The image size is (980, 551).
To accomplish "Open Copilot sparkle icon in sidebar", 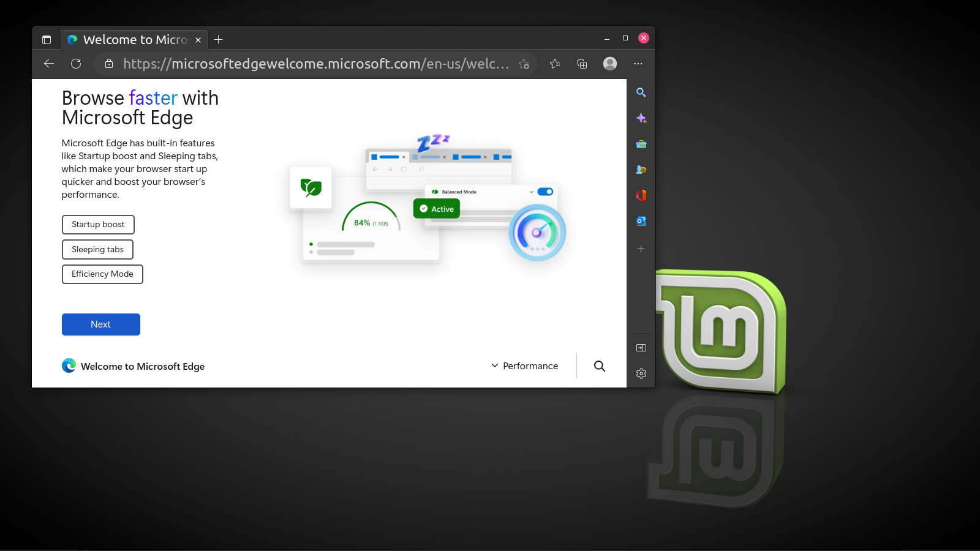I will 641,118.
